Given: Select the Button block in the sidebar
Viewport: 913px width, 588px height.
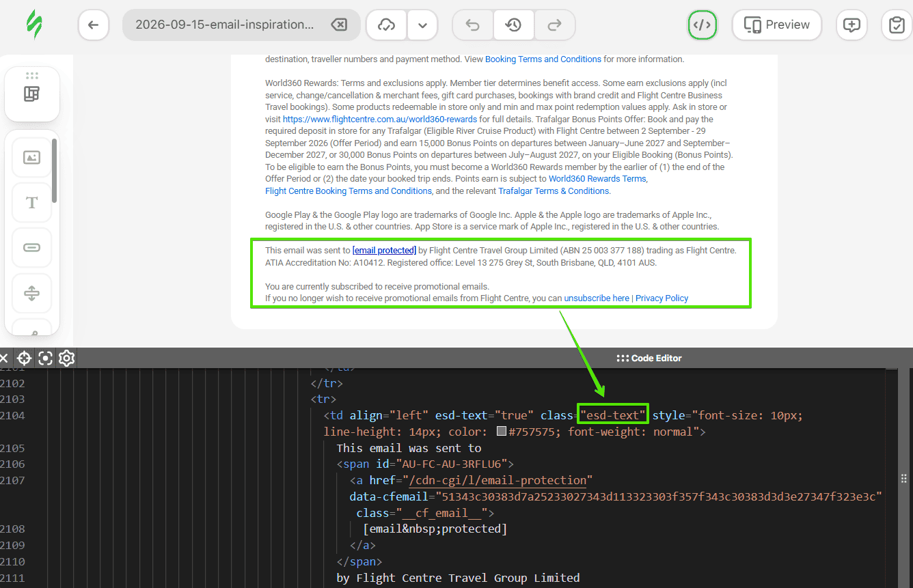Looking at the screenshot, I should point(32,247).
